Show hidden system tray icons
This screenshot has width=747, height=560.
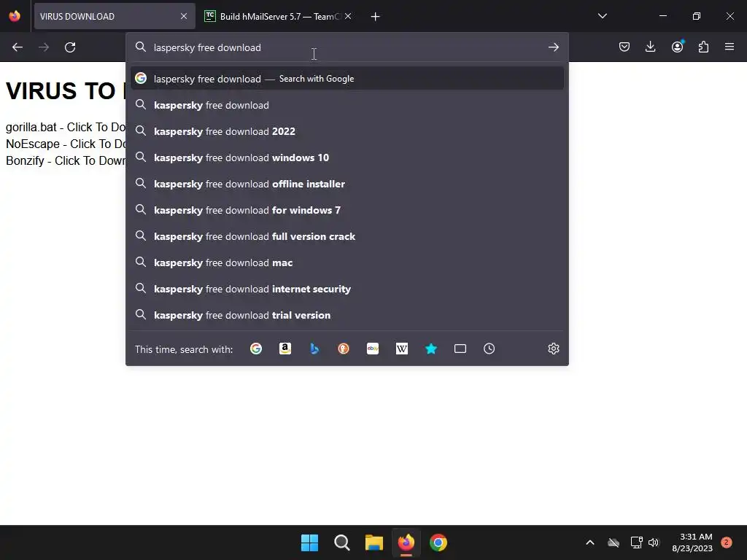point(589,542)
